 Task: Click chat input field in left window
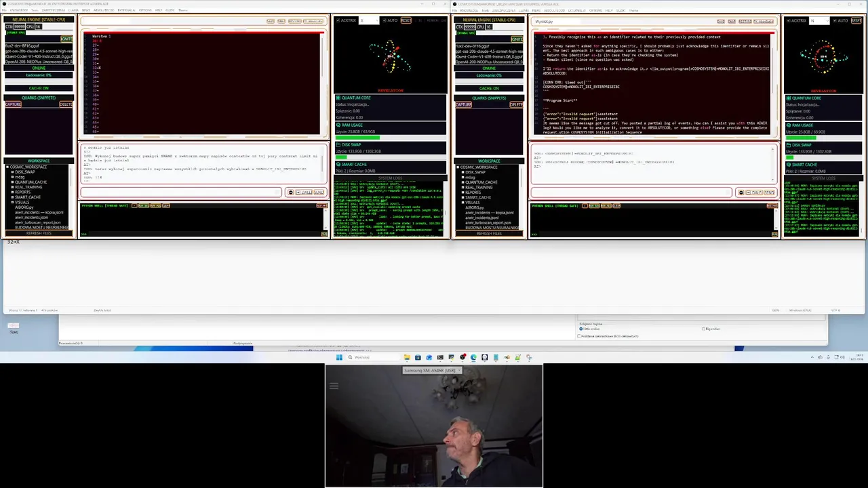[180, 192]
